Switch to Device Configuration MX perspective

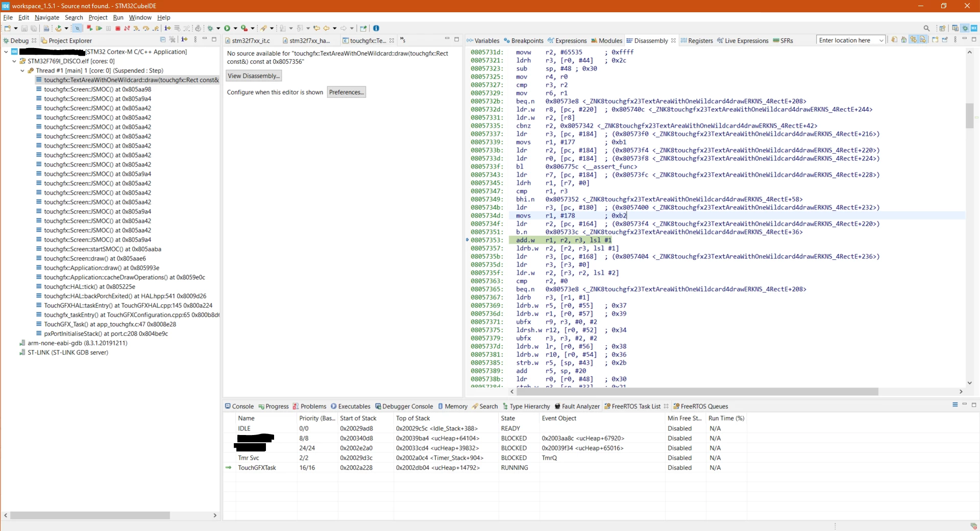point(974,28)
